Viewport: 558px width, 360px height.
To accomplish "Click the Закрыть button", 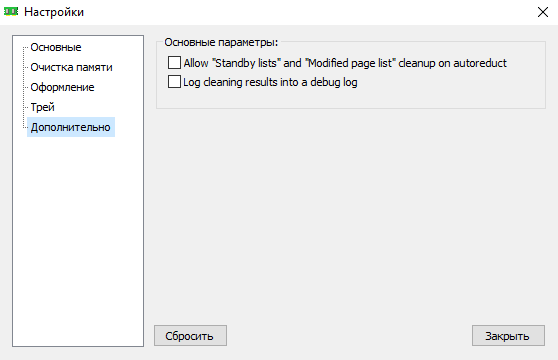I will (x=508, y=335).
